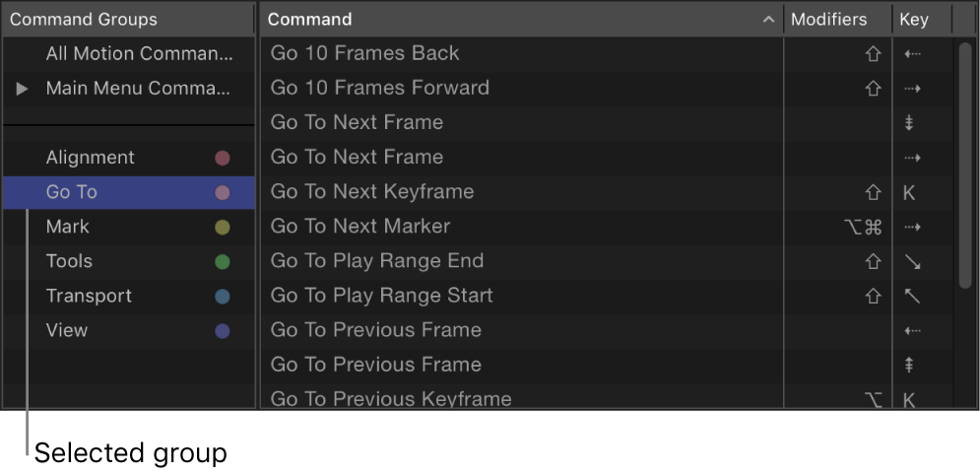Select the Alignment command group
This screenshot has width=980, height=474.
click(90, 158)
